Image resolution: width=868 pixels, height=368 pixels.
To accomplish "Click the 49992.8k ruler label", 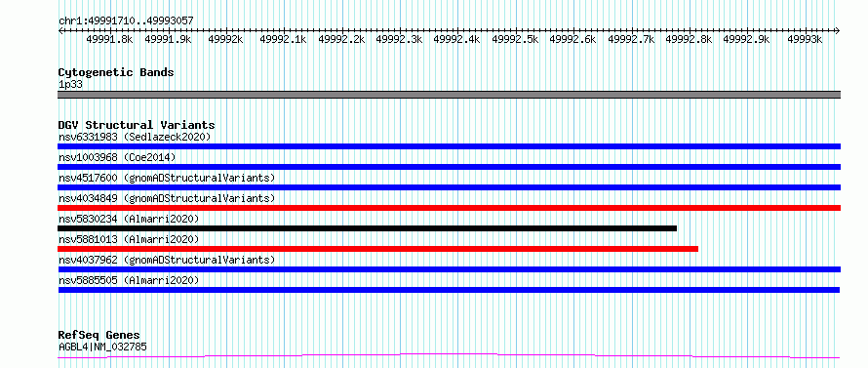I will [689, 39].
